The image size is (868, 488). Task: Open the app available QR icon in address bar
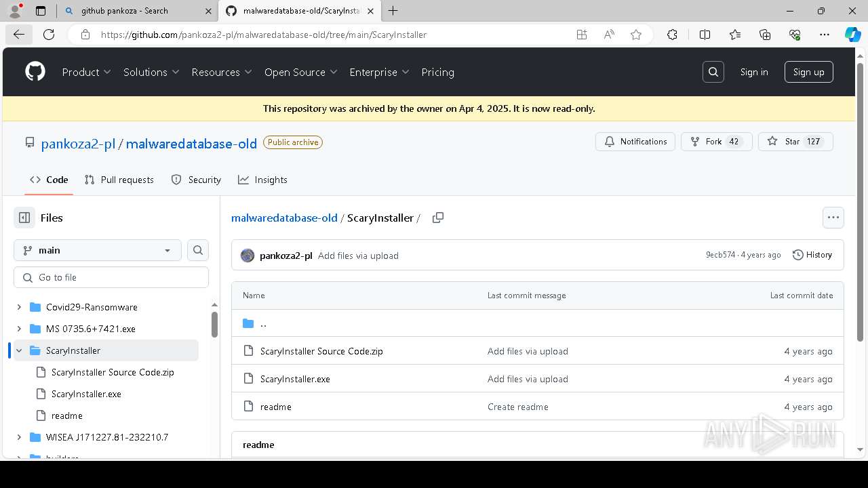tap(582, 35)
